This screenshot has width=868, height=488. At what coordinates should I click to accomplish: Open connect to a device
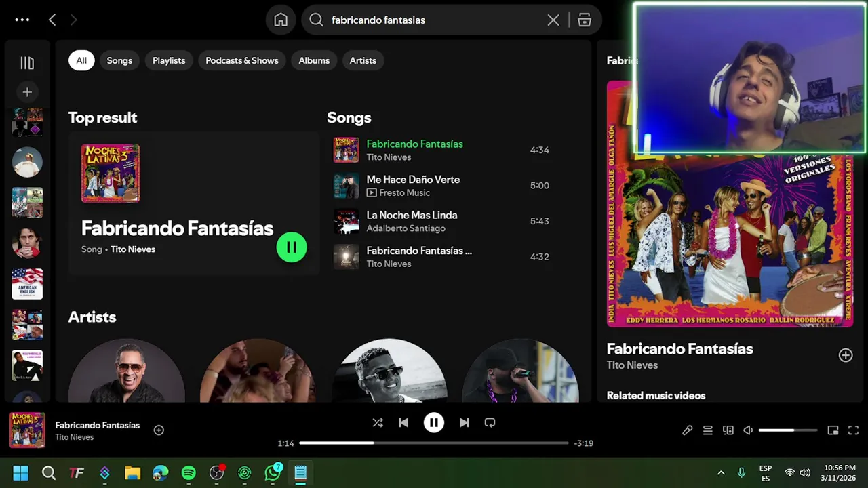point(728,430)
